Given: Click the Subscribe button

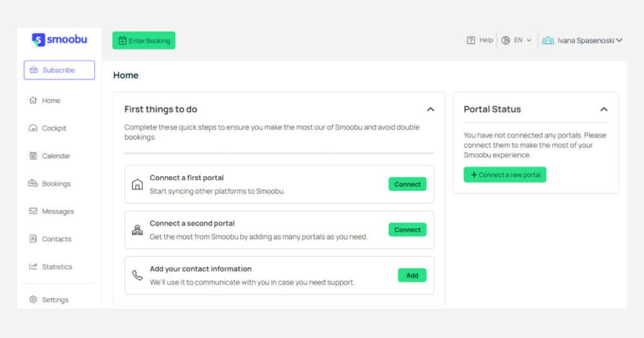Looking at the screenshot, I should click(x=59, y=70).
